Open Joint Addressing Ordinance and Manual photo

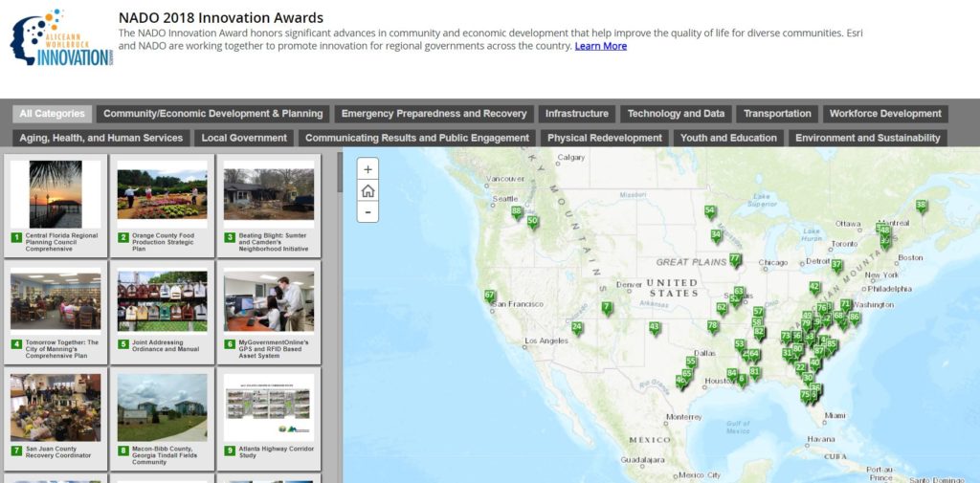[x=162, y=301]
